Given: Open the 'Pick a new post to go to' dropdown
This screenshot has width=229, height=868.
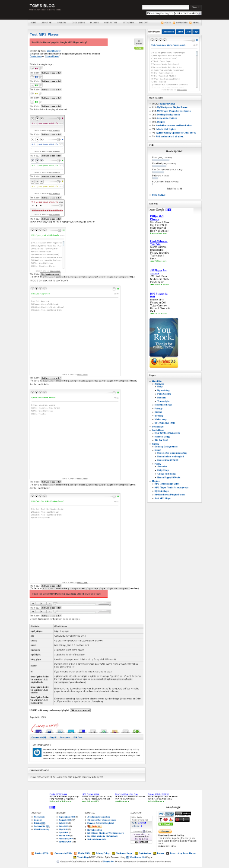Looking at the screenshot, I should tap(174, 13).
